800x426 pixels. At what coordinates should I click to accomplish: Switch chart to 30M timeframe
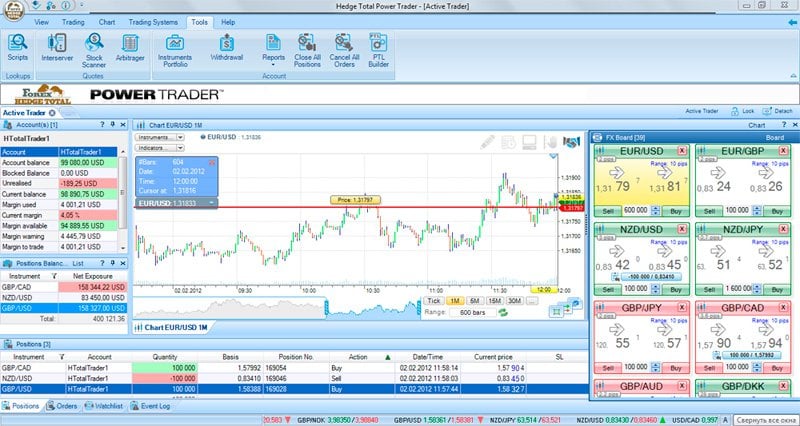point(514,301)
